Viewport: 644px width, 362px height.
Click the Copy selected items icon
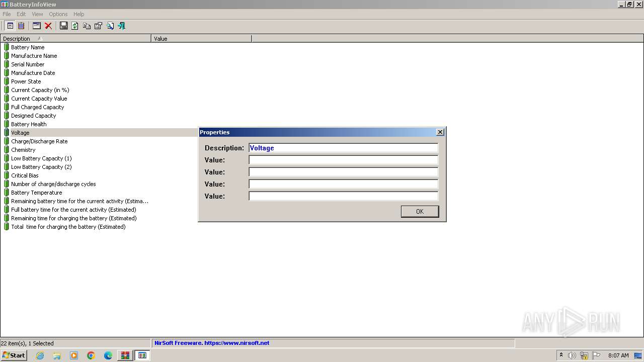(x=87, y=26)
